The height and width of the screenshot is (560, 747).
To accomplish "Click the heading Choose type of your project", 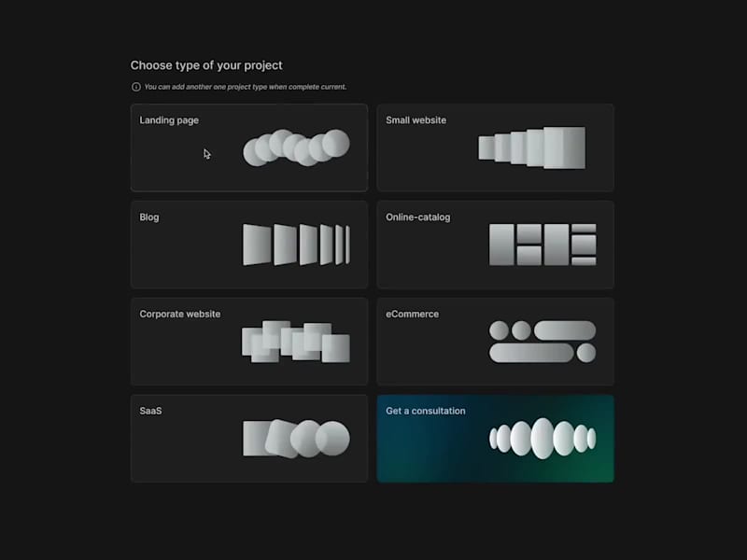I will (206, 65).
